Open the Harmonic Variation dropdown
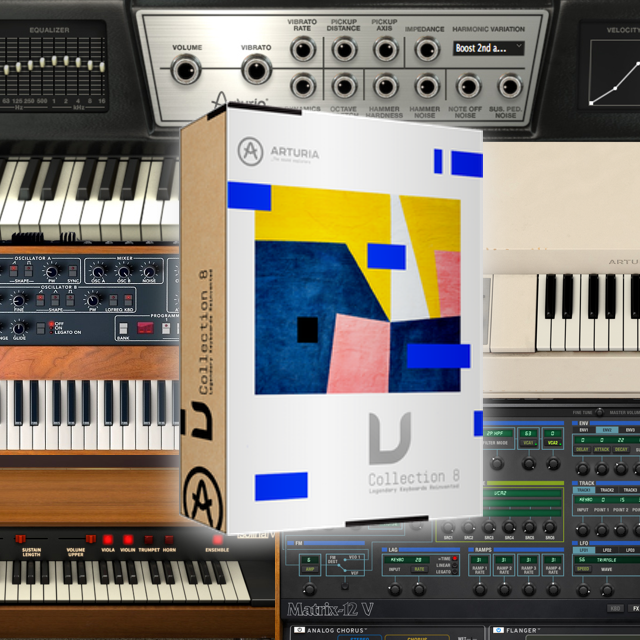640x640 pixels. point(489,47)
